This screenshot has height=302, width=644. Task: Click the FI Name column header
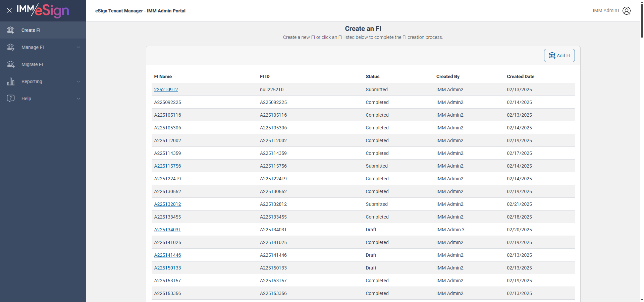pos(163,76)
